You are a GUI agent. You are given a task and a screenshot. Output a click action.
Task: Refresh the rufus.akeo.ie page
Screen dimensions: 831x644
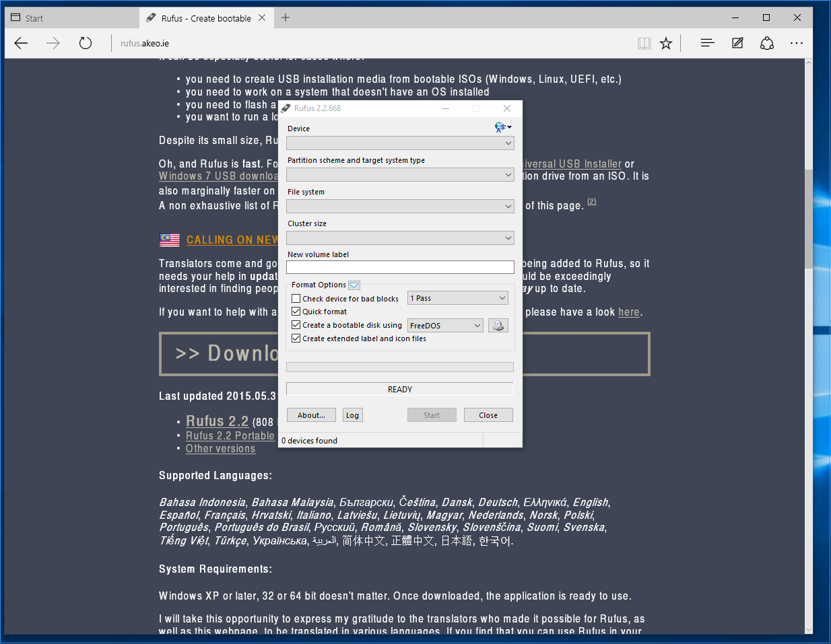85,43
